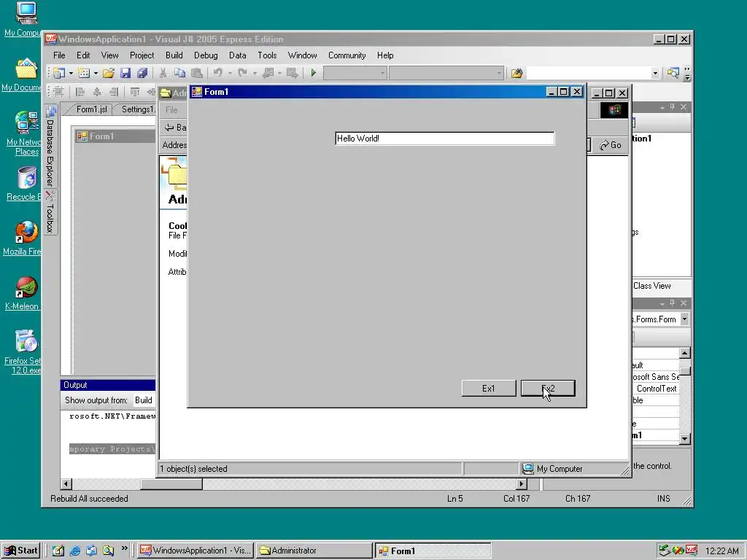
Task: Click the Properties grid scroll-up arrow
Action: [684, 353]
